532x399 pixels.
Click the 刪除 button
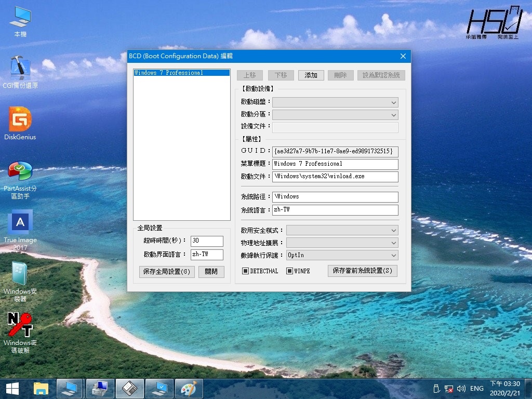(x=341, y=75)
